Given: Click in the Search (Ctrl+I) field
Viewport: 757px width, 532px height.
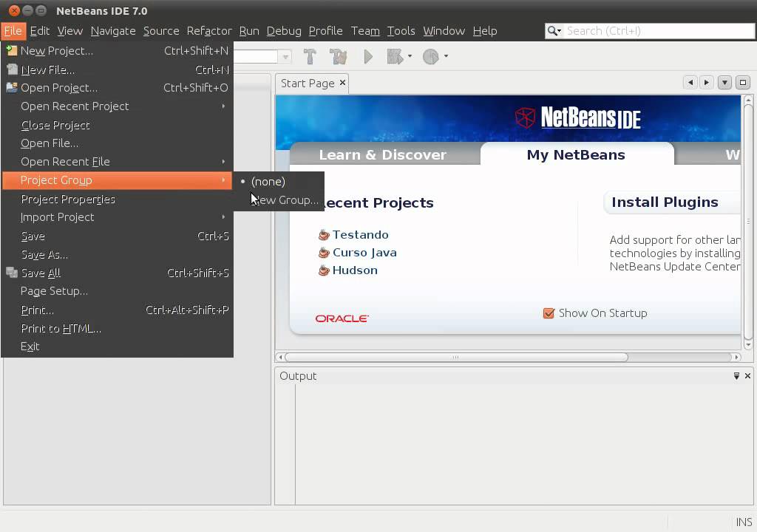Looking at the screenshot, I should (659, 31).
